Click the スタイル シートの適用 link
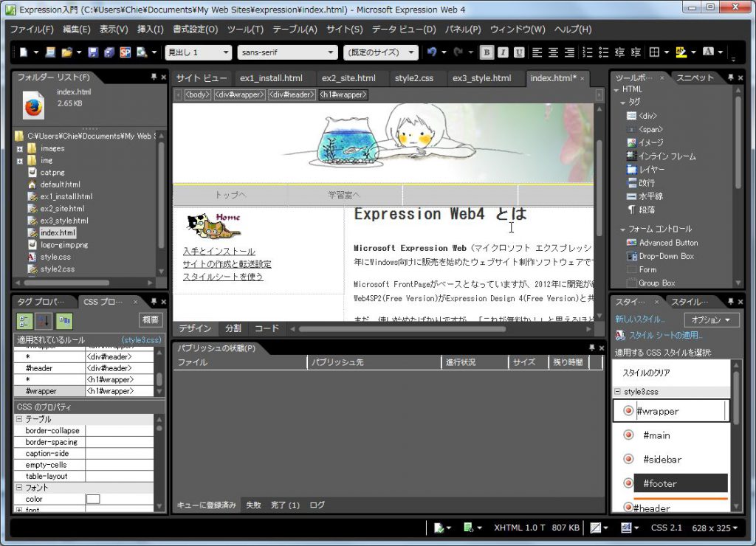 665,336
